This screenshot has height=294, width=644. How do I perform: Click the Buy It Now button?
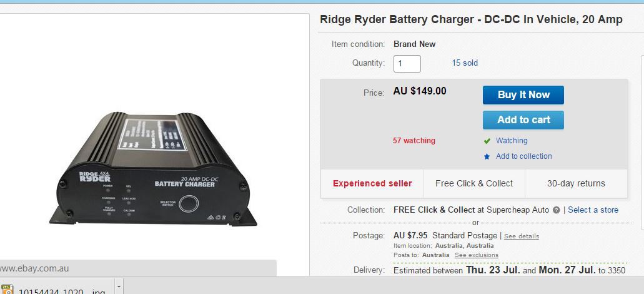coord(523,95)
